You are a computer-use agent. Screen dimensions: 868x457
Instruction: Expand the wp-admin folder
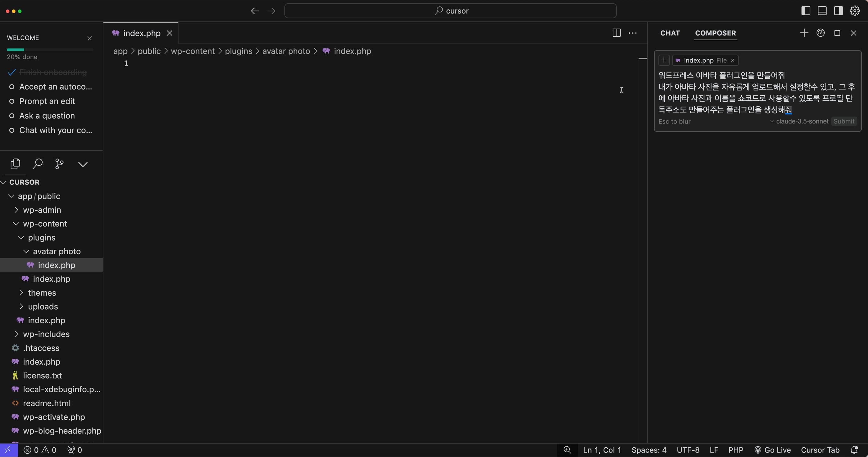[x=42, y=210]
